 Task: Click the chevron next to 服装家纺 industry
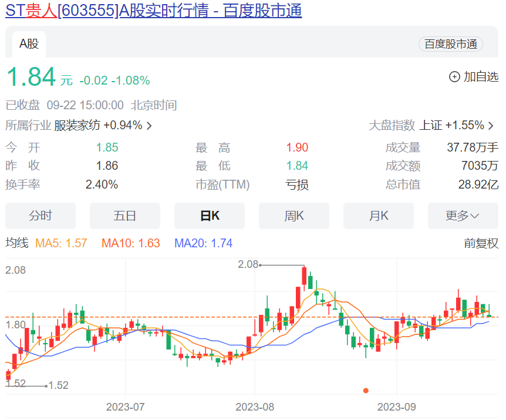coord(149,126)
